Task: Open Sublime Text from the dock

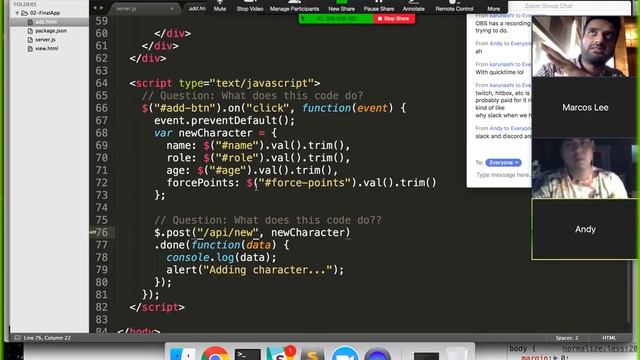Action: pos(312,354)
